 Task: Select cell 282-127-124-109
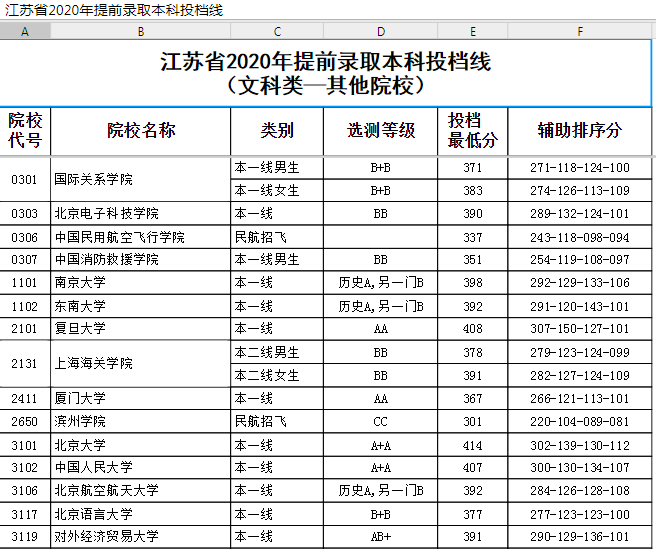pos(580,375)
